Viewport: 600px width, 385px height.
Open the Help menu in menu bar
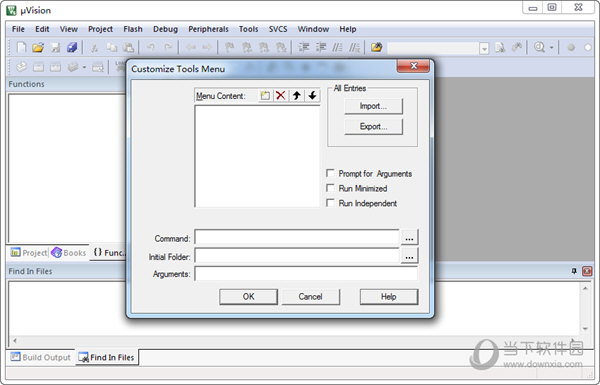[x=348, y=29]
